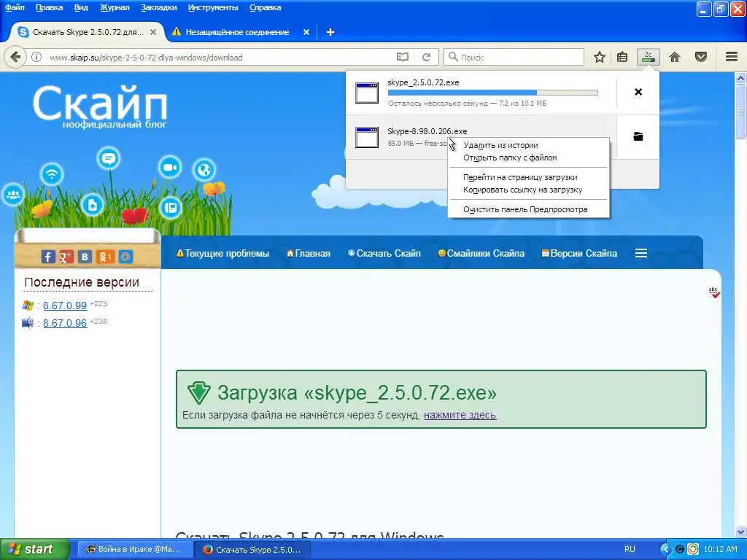Close the Skype download tab
This screenshot has height=560, width=747.
pyautogui.click(x=153, y=32)
